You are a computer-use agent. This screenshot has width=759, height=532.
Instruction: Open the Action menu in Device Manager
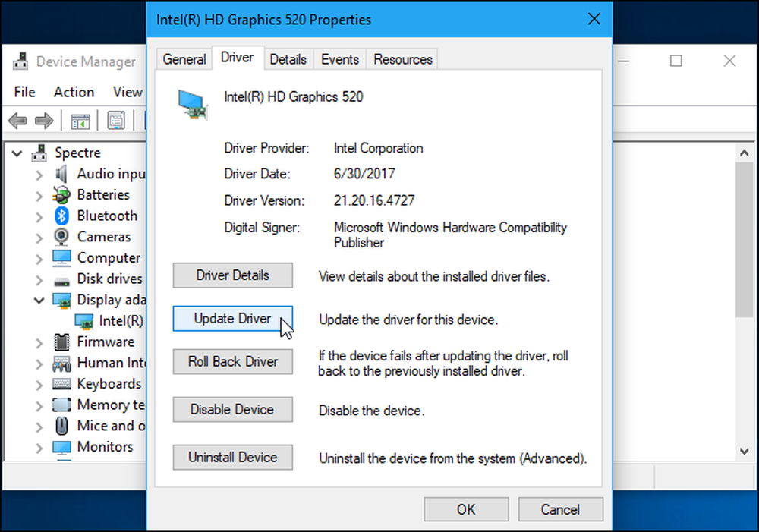pos(74,92)
